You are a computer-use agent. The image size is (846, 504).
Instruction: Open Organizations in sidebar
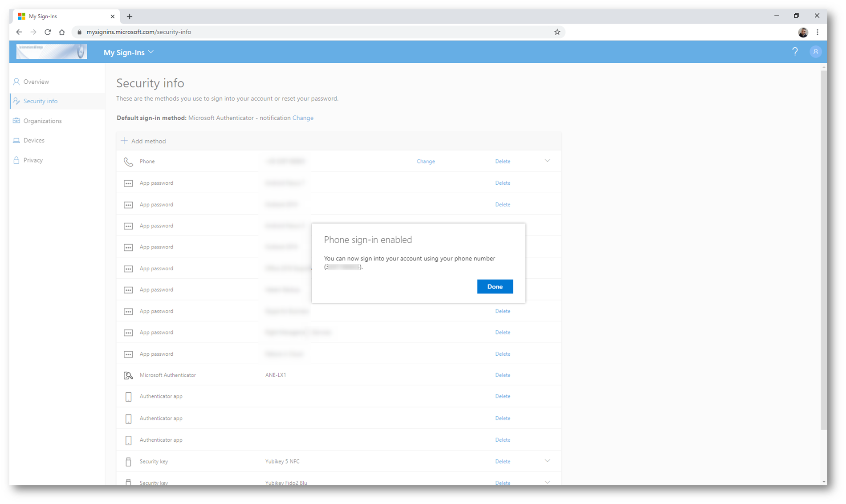[x=57, y=121]
